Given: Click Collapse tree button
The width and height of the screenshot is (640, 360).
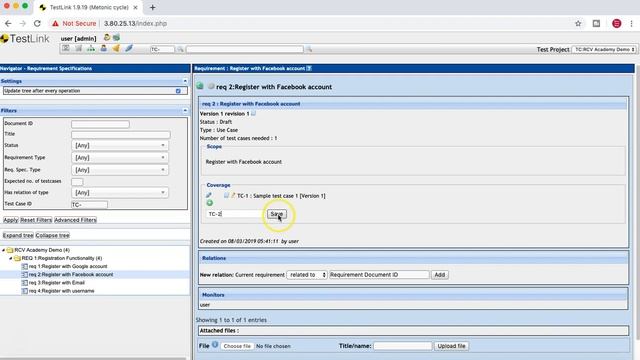Looking at the screenshot, I should click(52, 236).
